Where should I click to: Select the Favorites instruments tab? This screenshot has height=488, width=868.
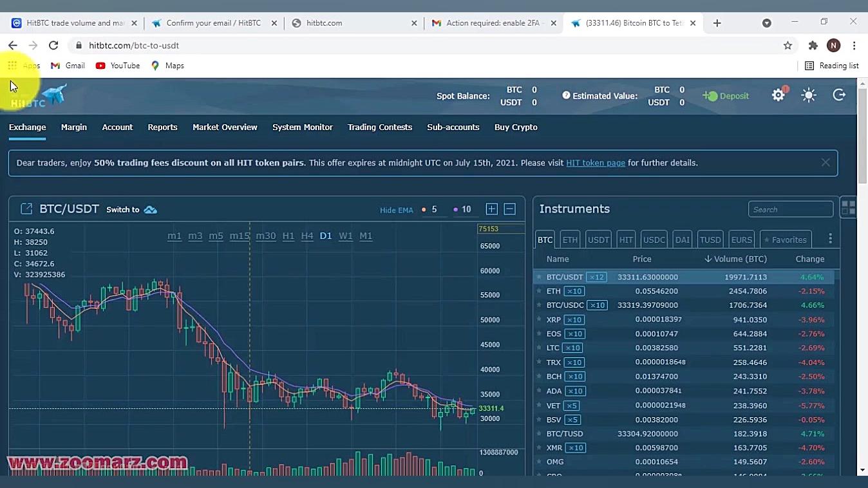(x=785, y=239)
